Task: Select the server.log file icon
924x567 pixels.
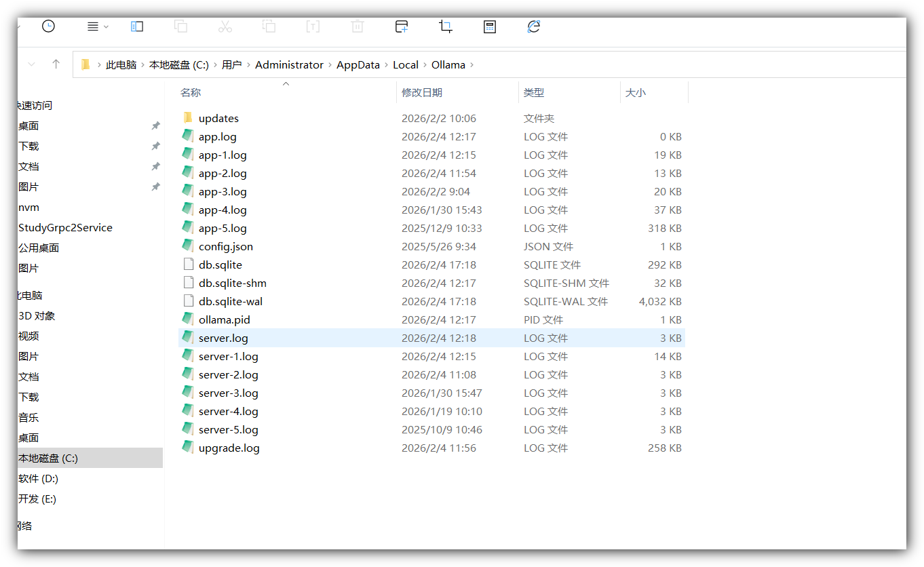Action: pyautogui.click(x=188, y=338)
